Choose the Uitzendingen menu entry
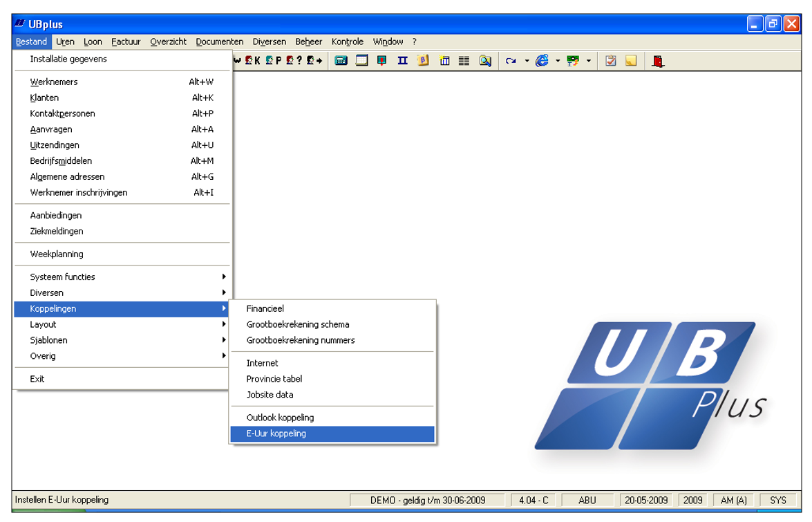 tap(122, 145)
